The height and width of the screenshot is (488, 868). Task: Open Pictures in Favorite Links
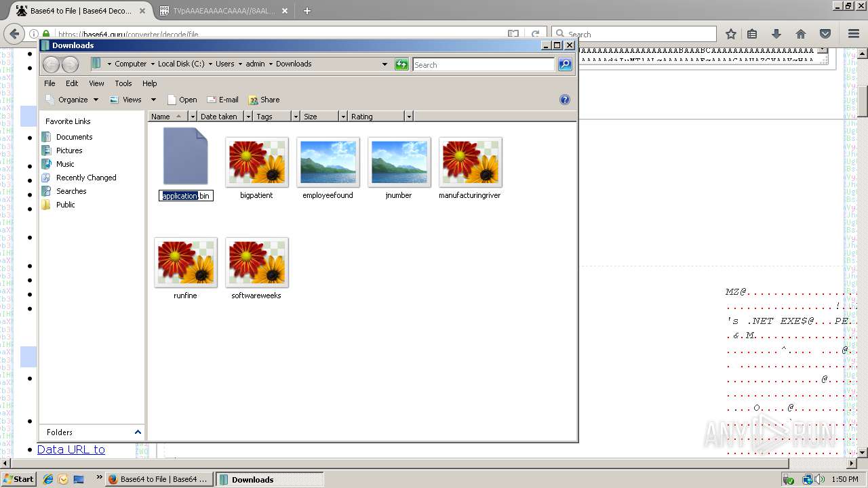click(x=69, y=150)
